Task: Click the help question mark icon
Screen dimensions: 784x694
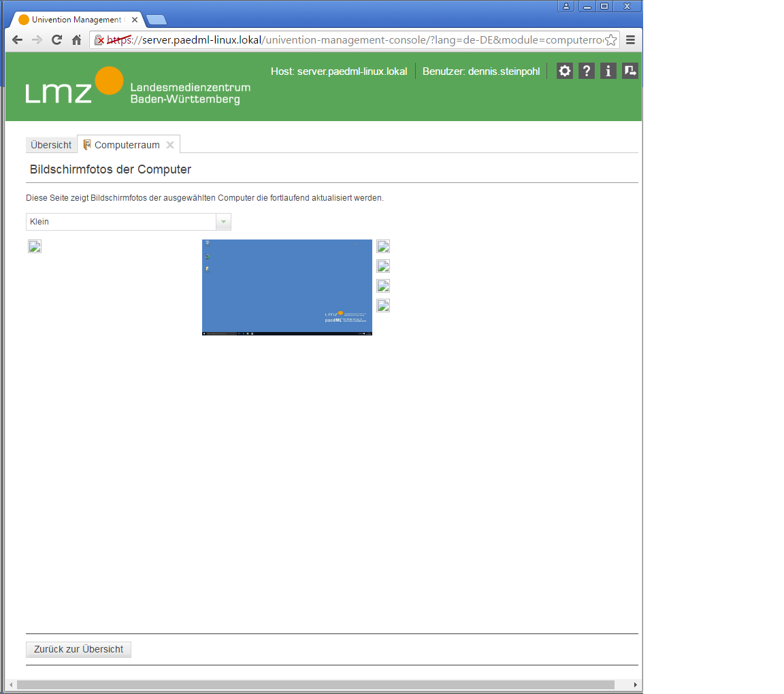Action: [586, 71]
